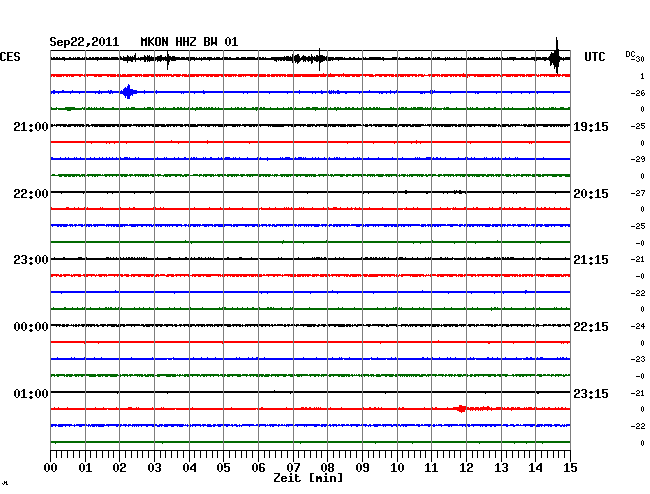
Task: Click minute label 00 on time axis
Action: pyautogui.click(x=51, y=468)
